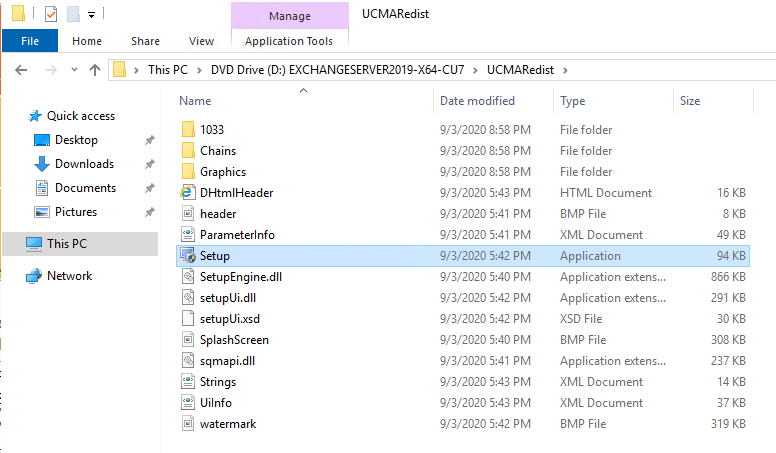Click the Manage contextual tab
The height and width of the screenshot is (453, 776).
tap(290, 16)
